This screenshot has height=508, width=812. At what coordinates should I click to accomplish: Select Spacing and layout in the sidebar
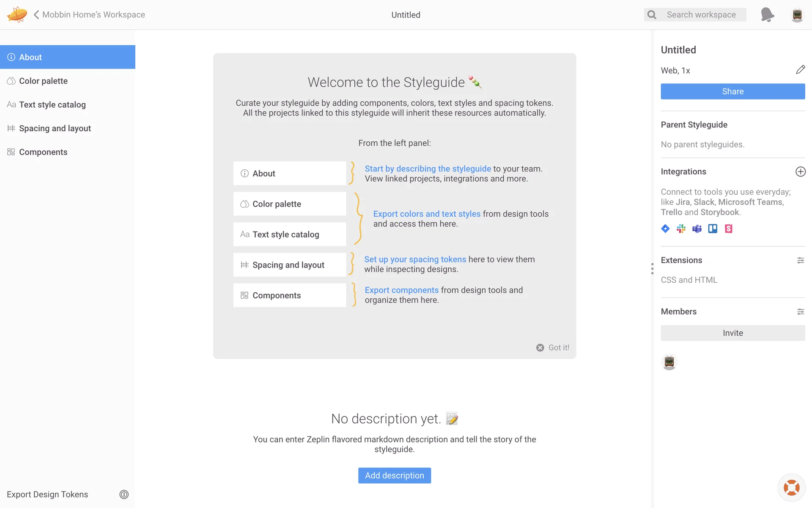pos(55,128)
